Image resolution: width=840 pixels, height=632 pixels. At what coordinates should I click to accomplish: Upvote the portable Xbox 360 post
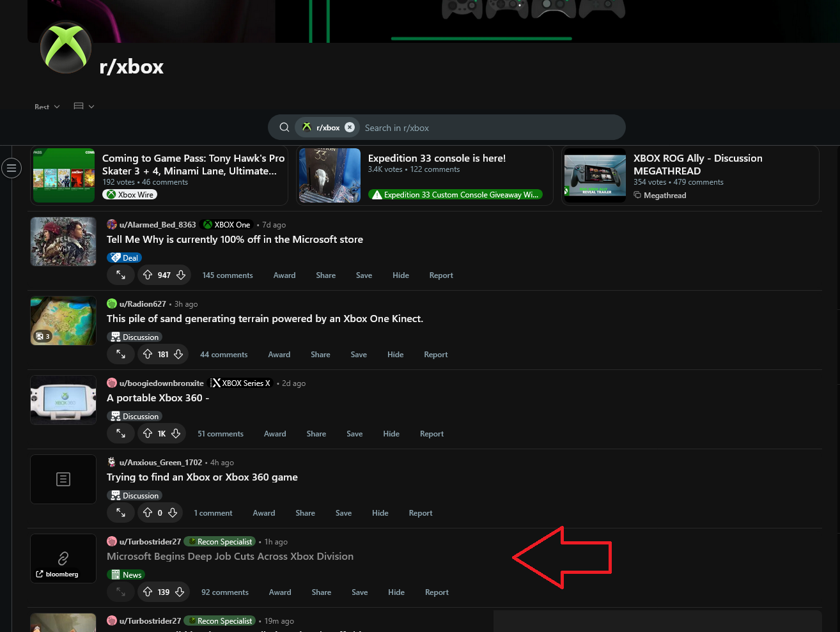point(148,433)
